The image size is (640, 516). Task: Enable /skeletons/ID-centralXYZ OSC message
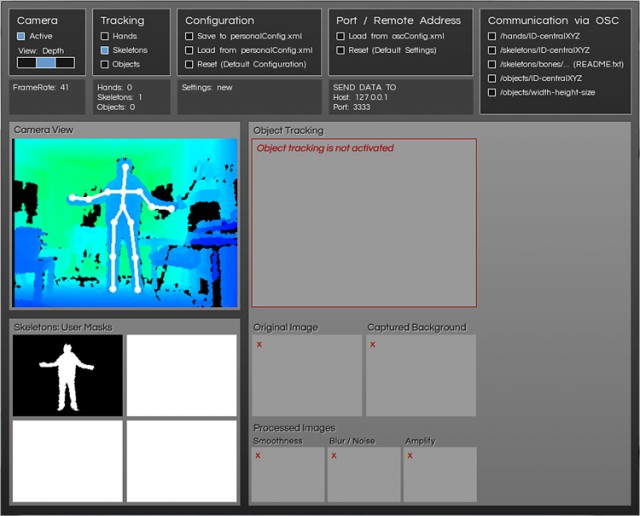pyautogui.click(x=492, y=50)
